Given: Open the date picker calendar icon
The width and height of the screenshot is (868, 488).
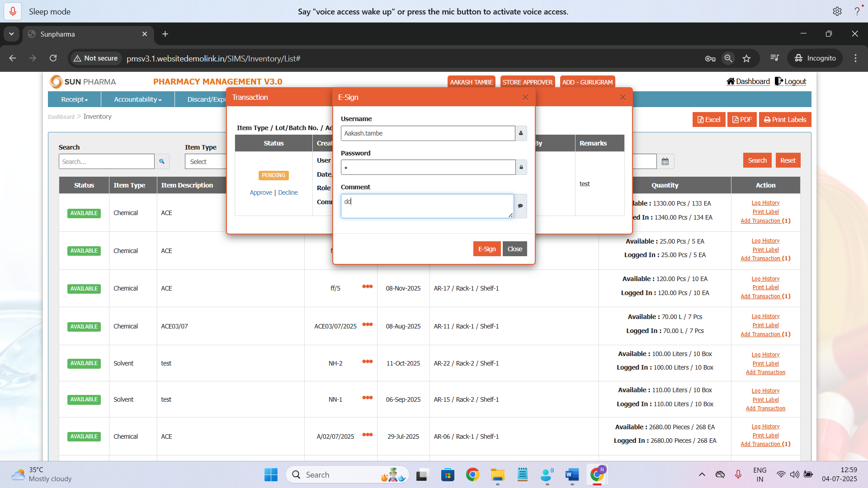Looking at the screenshot, I should click(x=665, y=161).
